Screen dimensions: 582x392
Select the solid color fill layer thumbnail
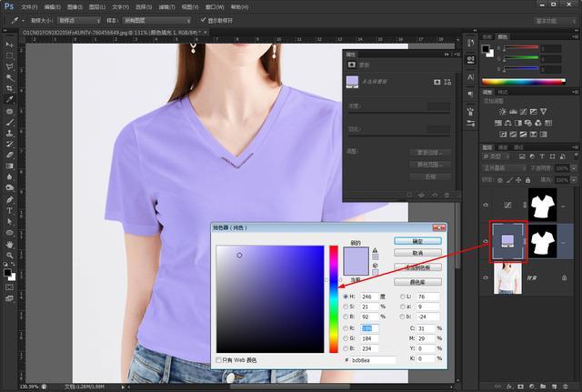click(507, 242)
